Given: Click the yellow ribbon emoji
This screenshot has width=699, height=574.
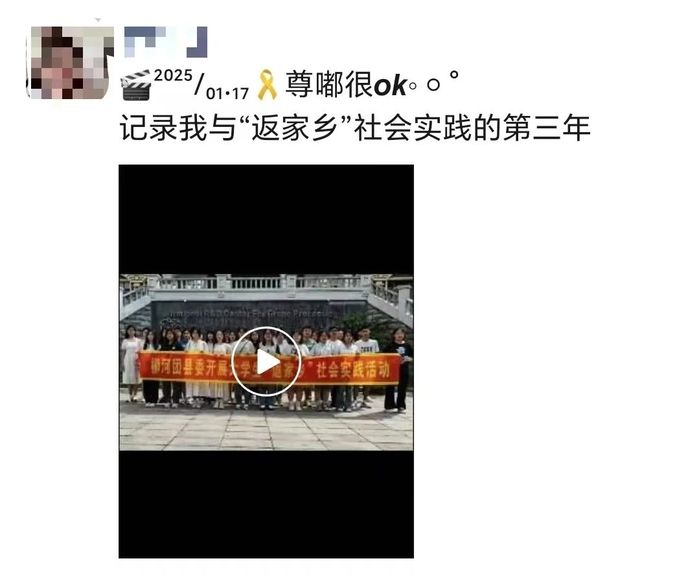Looking at the screenshot, I should click(267, 85).
